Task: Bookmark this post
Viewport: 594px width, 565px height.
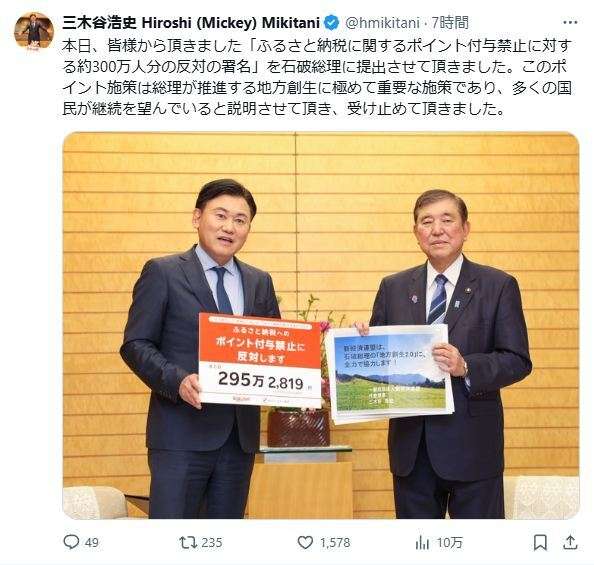Action: (540, 543)
